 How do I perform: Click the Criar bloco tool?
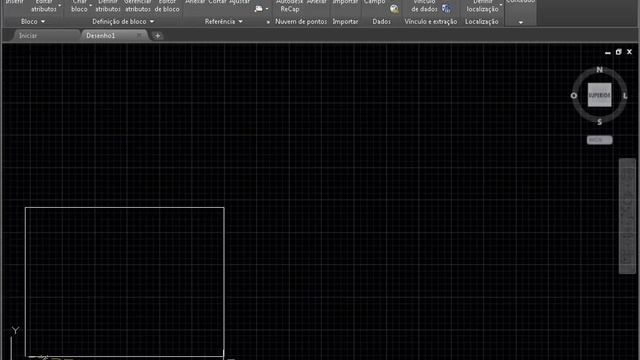[79, 6]
